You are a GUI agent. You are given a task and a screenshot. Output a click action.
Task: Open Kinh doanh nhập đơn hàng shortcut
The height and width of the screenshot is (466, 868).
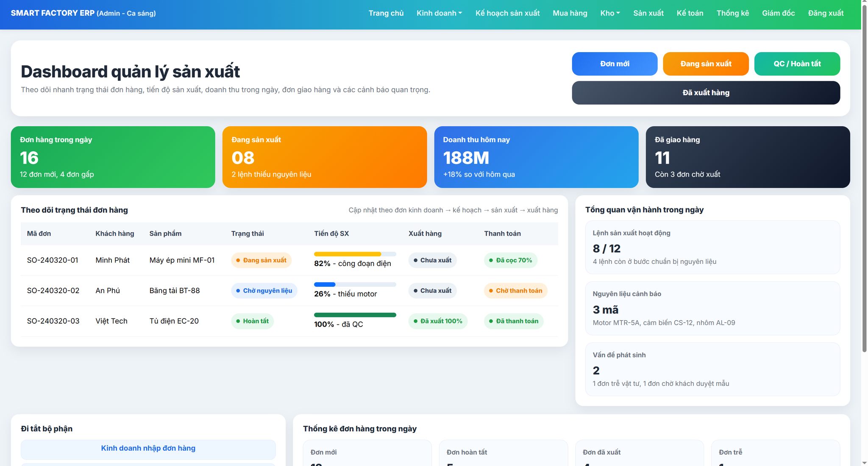tap(148, 448)
